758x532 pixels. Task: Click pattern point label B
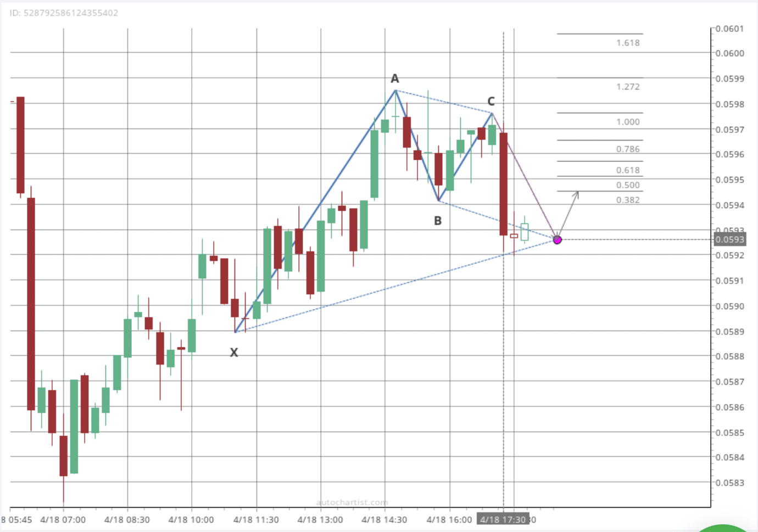click(x=438, y=221)
